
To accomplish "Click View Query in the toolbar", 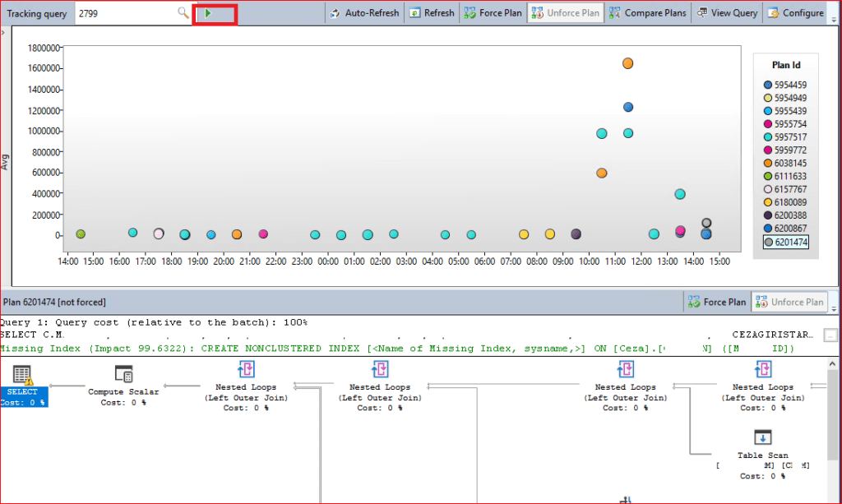I will [727, 13].
